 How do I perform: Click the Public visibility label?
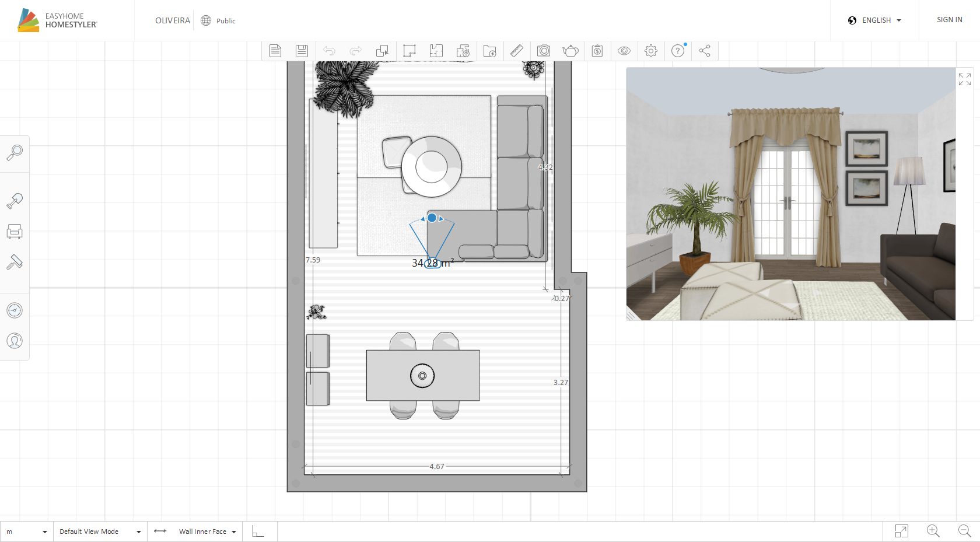point(225,21)
